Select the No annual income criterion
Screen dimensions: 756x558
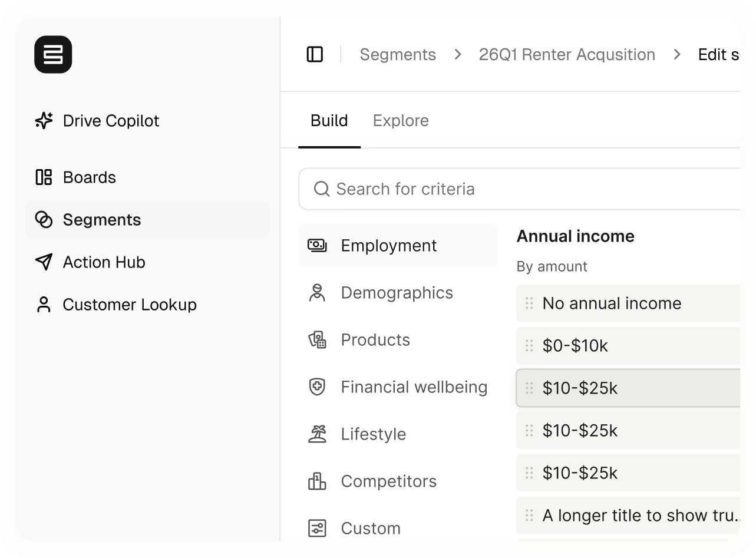tap(612, 303)
